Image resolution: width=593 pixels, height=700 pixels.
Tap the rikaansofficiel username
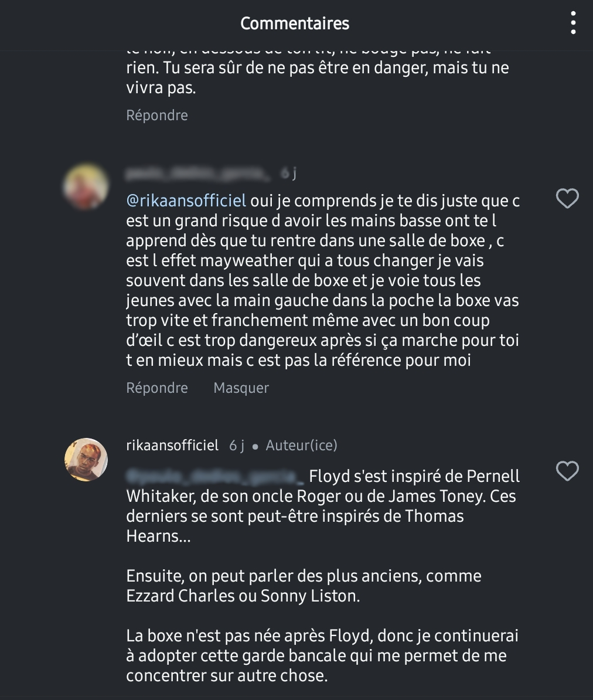pyautogui.click(x=172, y=446)
